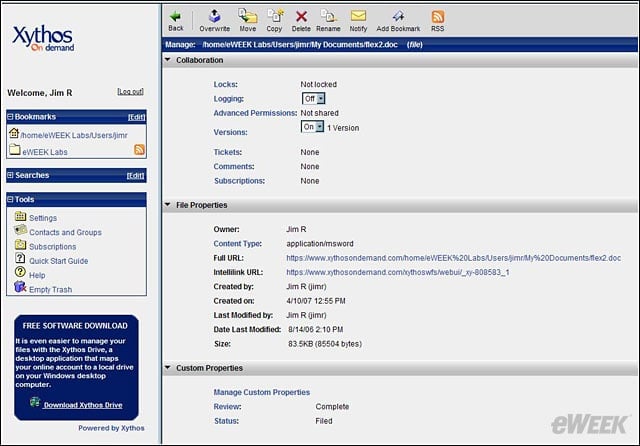Open the Quick Start Guide link

(x=59, y=261)
